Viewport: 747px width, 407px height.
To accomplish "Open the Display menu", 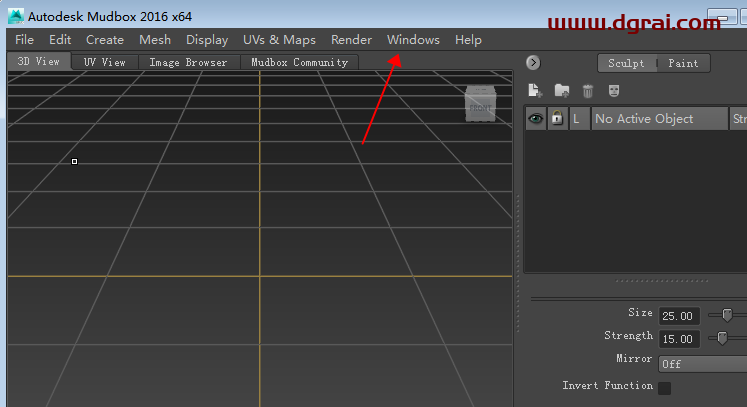I will (207, 40).
